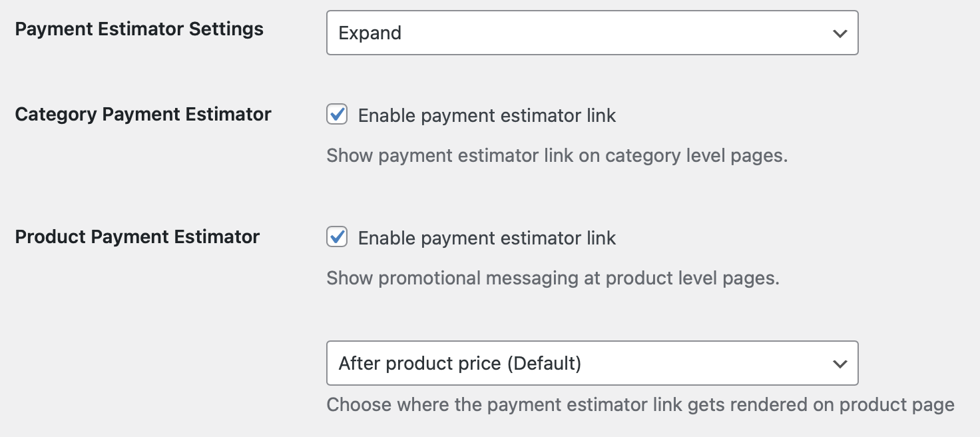980x437 pixels.
Task: Open the 'After product price (Default)' dropdown
Action: click(x=591, y=363)
